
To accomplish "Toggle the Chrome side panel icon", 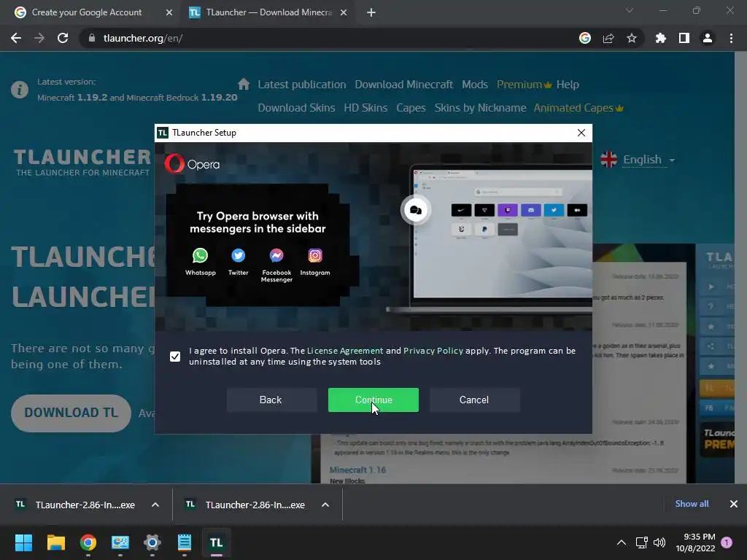I will tap(684, 38).
